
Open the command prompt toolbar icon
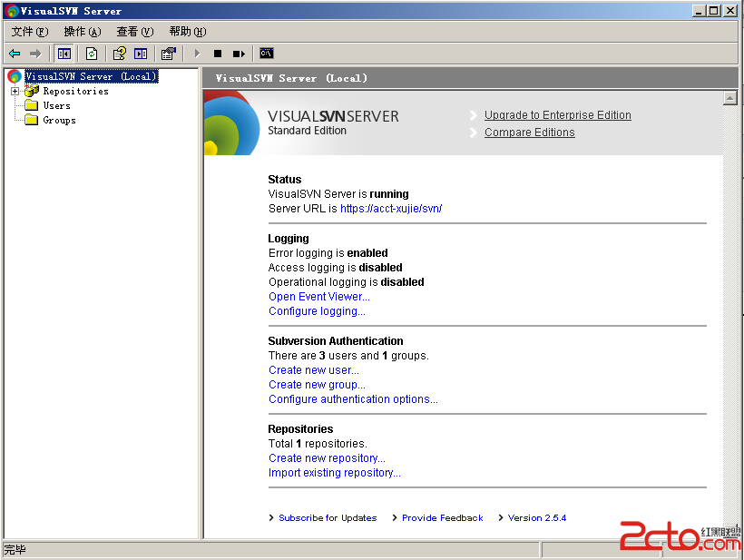click(267, 54)
